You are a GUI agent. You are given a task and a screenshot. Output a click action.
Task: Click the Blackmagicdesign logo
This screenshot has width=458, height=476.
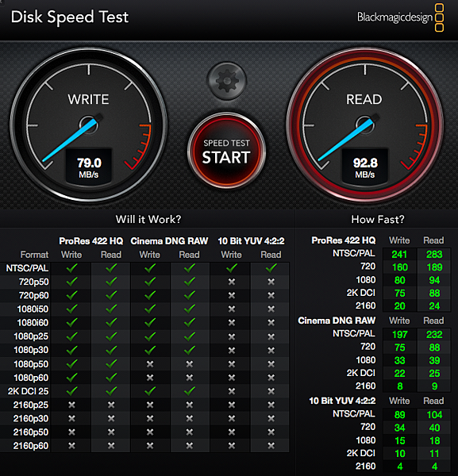(x=401, y=17)
